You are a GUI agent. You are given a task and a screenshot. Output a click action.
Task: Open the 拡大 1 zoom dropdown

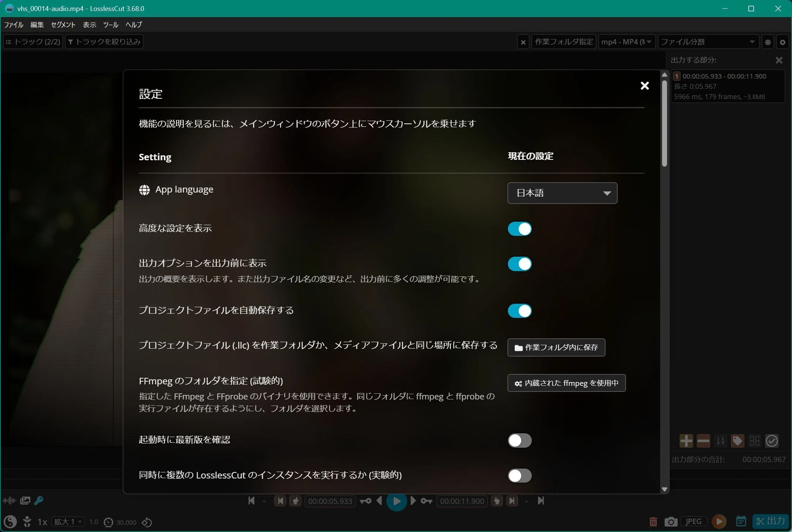tap(68, 522)
